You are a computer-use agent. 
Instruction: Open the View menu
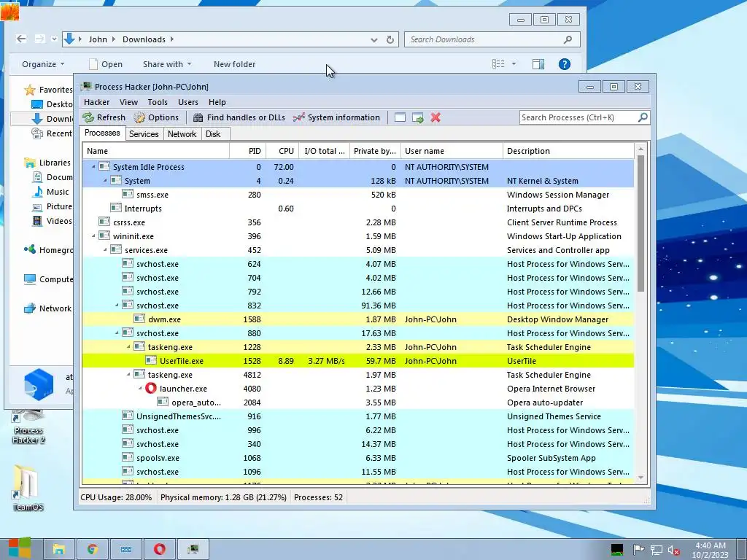pyautogui.click(x=128, y=102)
